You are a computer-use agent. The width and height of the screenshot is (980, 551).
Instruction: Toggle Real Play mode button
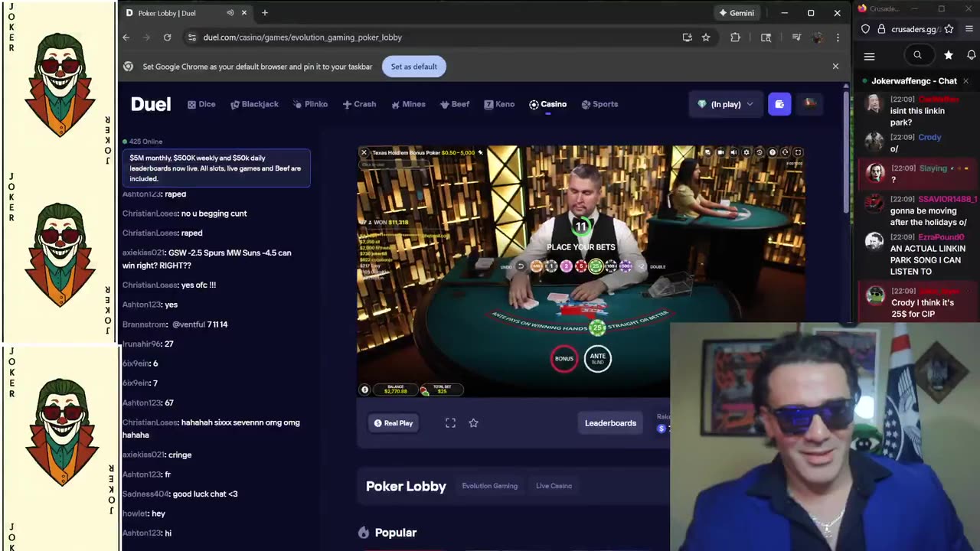[394, 423]
